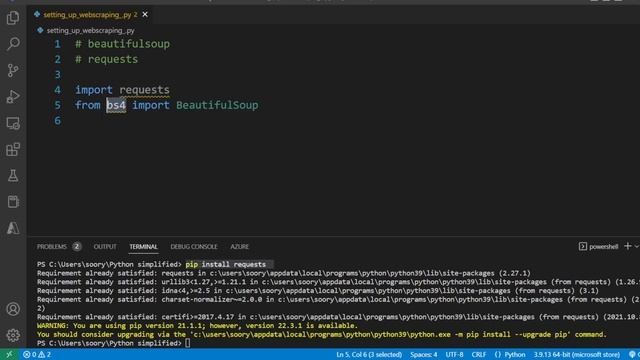
Task: Open the launch profile dropdown arrow beside plus
Action: [636, 247]
